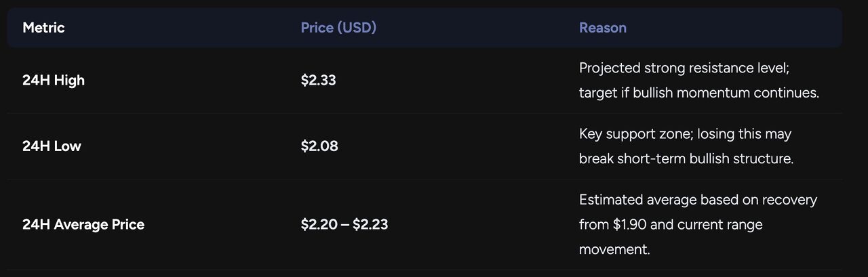Select the 'target if bullish momentum continues' line
Screen dimensions: 868x277
[699, 93]
